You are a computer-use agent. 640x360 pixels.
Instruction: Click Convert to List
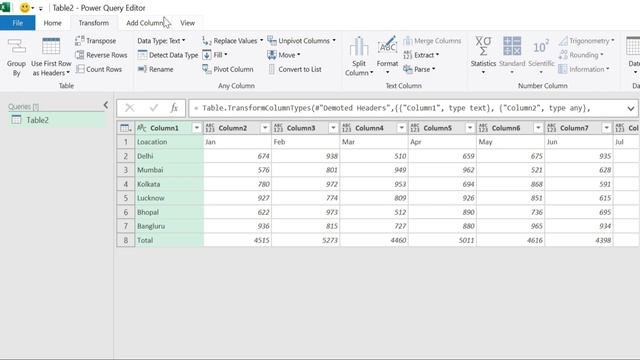[294, 69]
